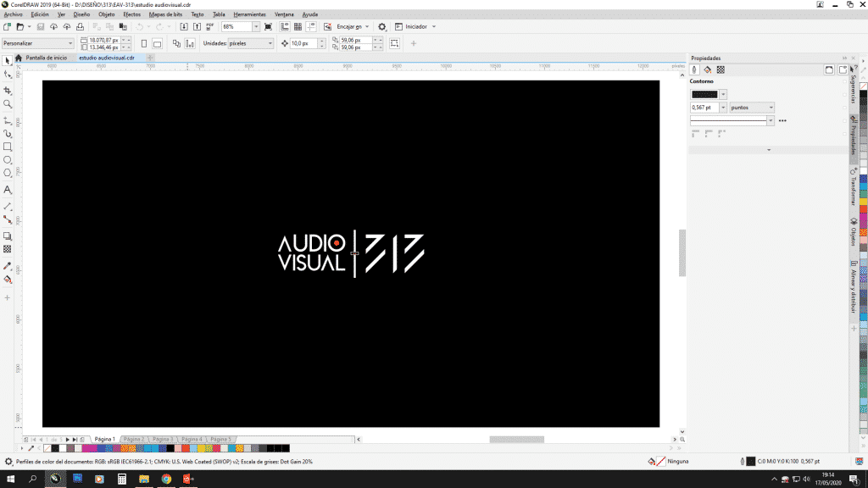The width and height of the screenshot is (868, 488).
Task: Switch to the Fill tab in Propiedades
Action: (x=707, y=69)
